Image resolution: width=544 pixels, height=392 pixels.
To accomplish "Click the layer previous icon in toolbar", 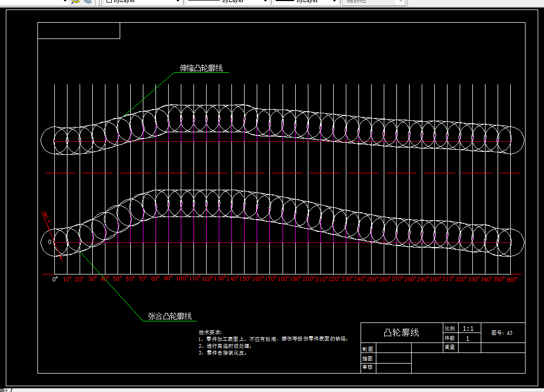I will [75, 2].
